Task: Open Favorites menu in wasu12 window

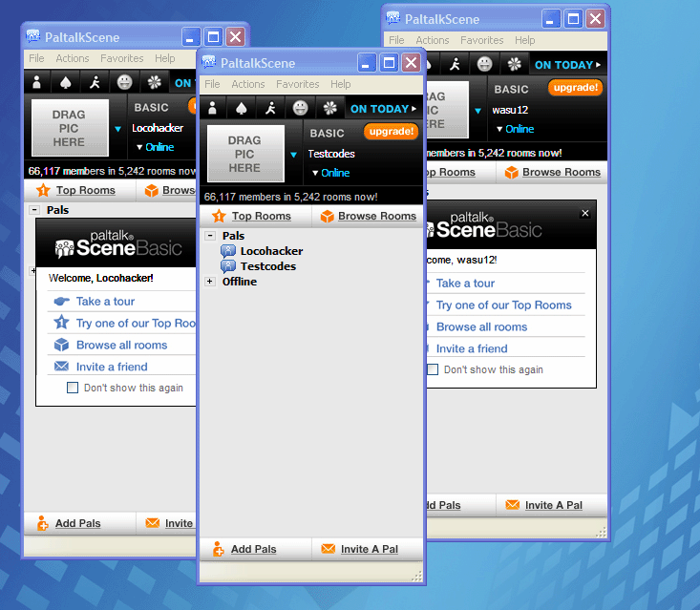Action: click(x=481, y=40)
